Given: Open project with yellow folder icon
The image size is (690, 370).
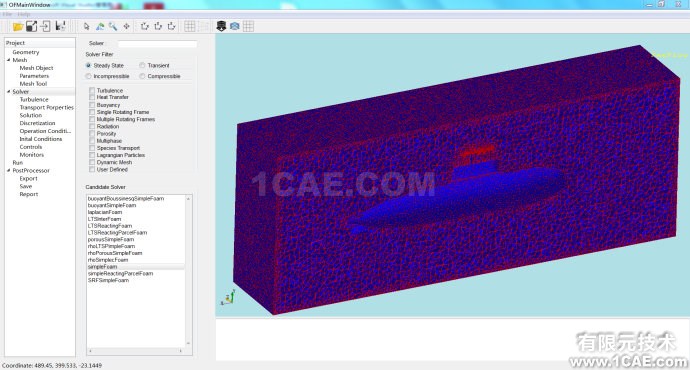Looking at the screenshot, I should tap(18, 26).
